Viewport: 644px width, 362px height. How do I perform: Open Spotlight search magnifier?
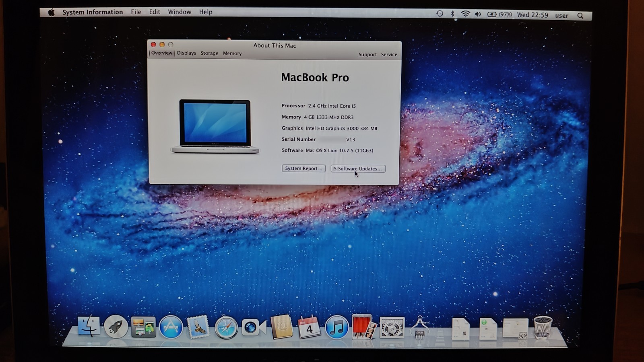tap(580, 16)
